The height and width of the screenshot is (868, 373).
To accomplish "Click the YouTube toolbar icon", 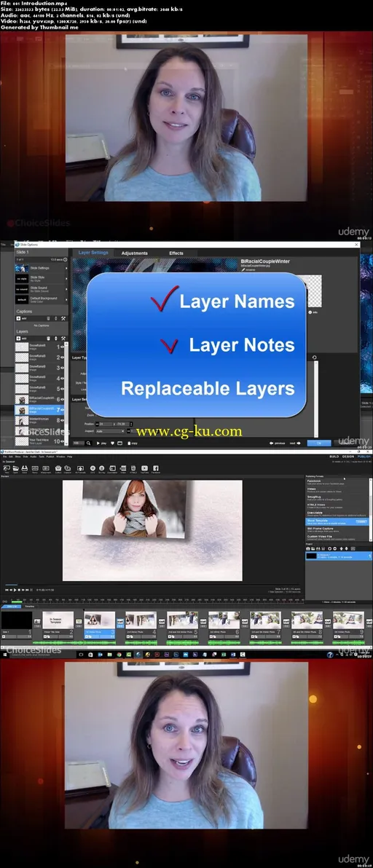I will [144, 469].
